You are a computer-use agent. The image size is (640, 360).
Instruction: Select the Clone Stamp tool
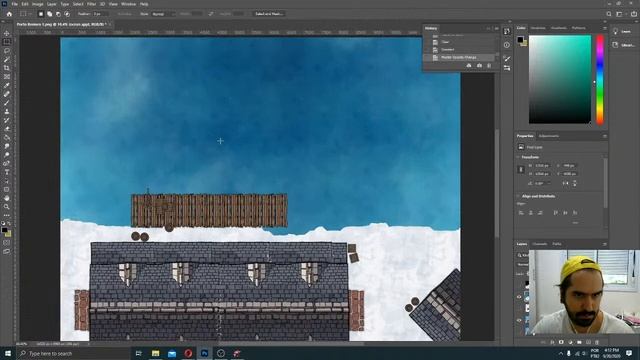point(7,111)
